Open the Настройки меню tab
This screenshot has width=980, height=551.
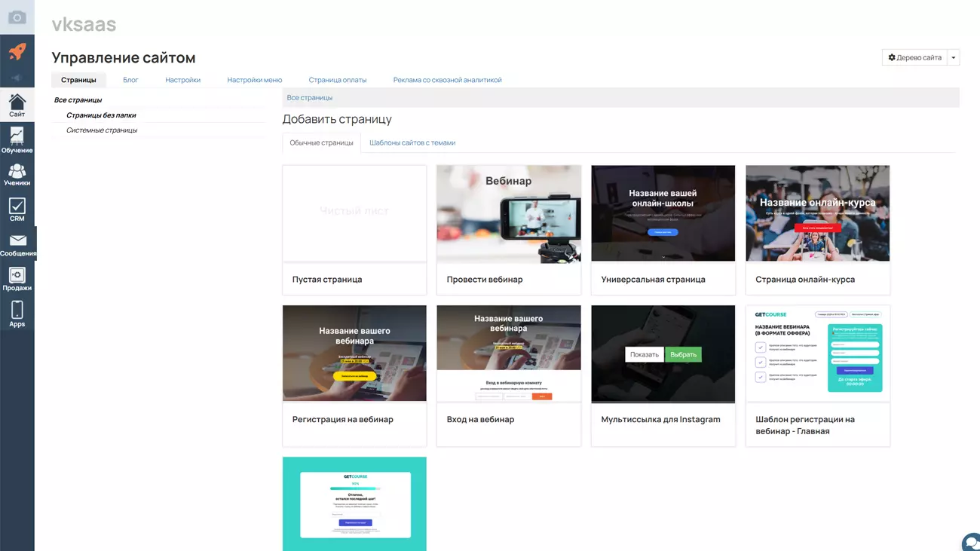coord(254,80)
